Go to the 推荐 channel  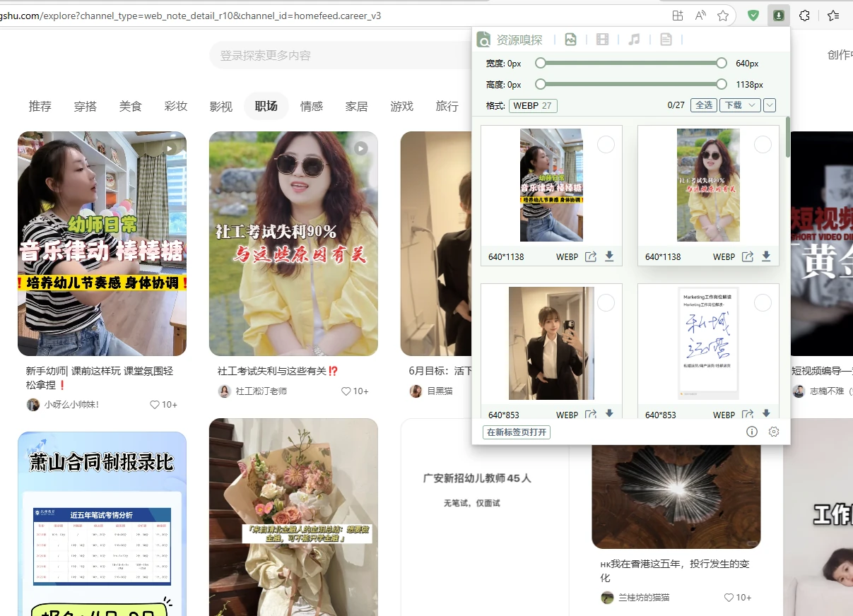pyautogui.click(x=40, y=106)
